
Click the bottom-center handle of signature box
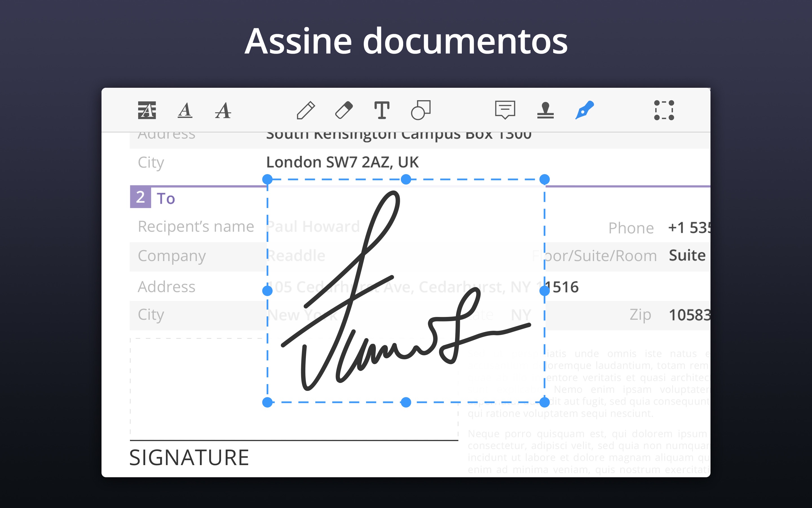pyautogui.click(x=406, y=402)
